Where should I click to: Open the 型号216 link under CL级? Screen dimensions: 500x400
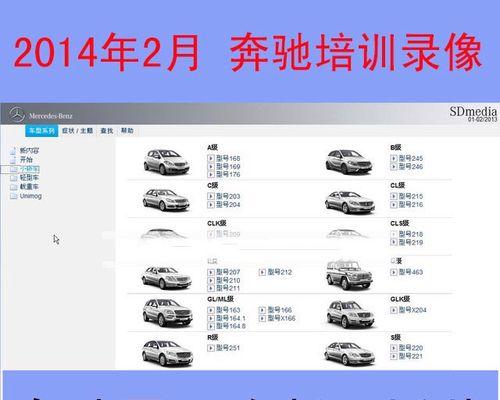tap(411, 204)
